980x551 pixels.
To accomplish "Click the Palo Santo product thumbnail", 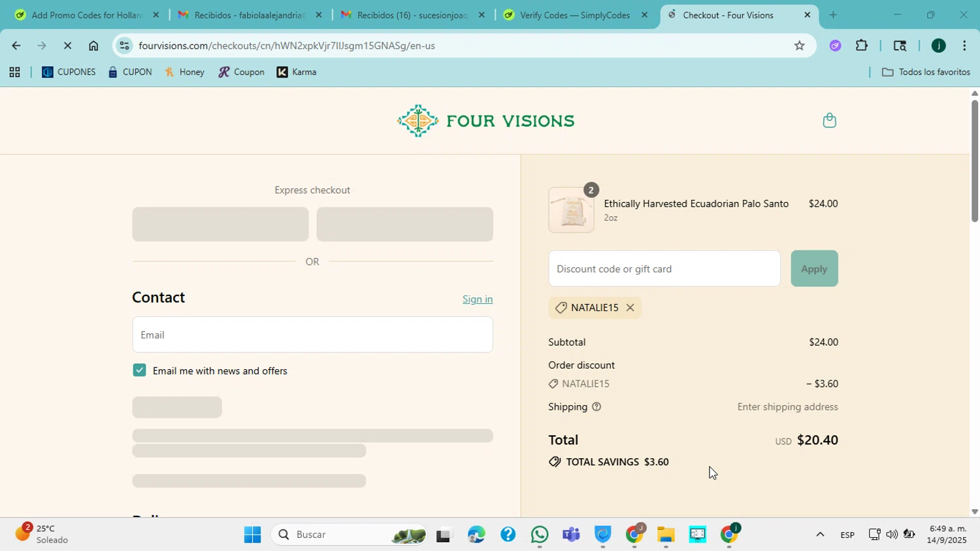I will coord(571,210).
